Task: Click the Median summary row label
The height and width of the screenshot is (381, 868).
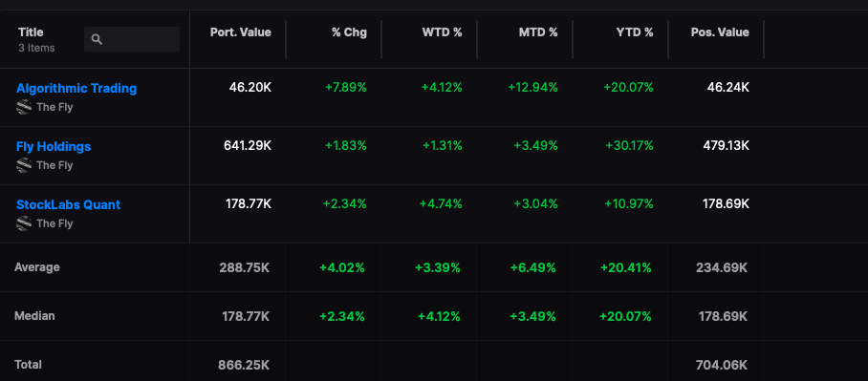Action: 34,316
